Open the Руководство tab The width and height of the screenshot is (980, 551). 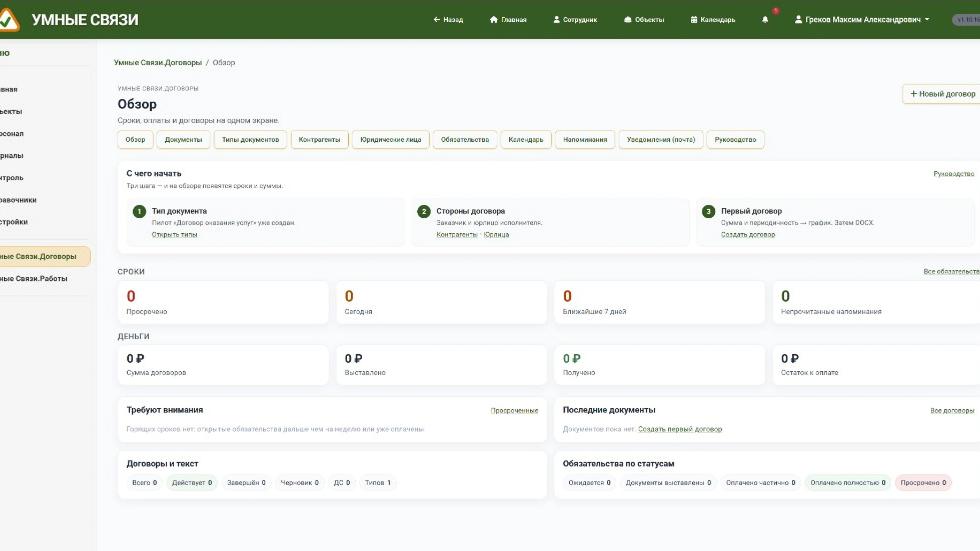tap(735, 140)
